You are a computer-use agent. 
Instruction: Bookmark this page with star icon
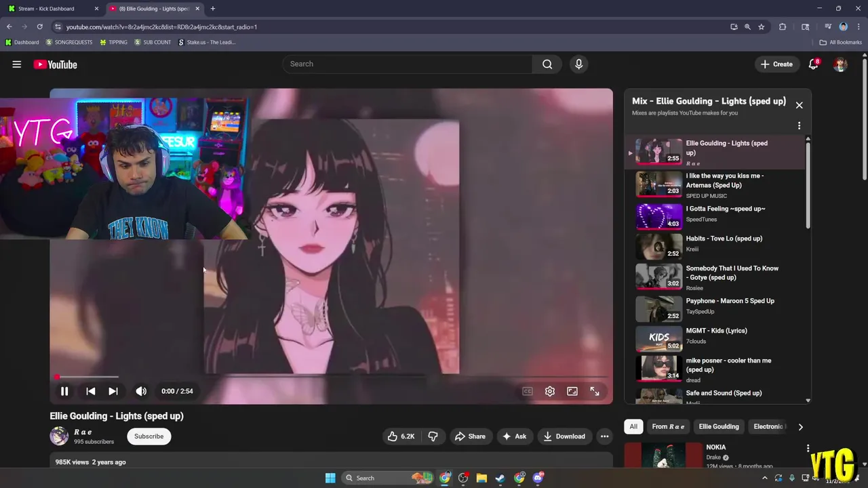762,27
